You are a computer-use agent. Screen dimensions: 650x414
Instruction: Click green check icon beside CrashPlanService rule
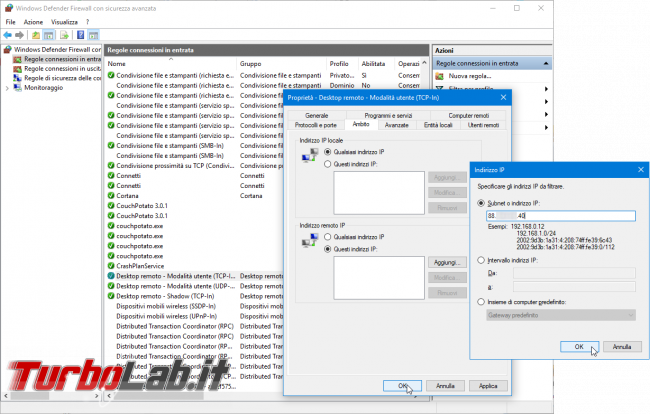tap(111, 266)
